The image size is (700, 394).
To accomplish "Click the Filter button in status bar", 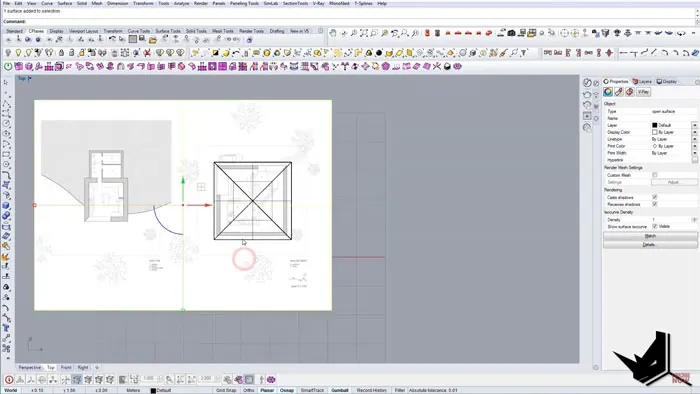I will 400,390.
